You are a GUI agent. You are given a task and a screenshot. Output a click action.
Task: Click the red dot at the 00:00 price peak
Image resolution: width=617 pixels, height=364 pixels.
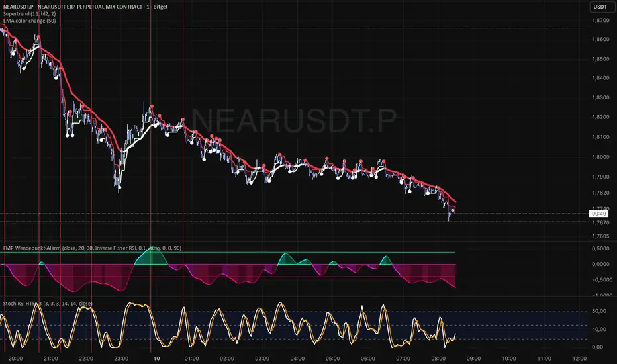tap(152, 107)
